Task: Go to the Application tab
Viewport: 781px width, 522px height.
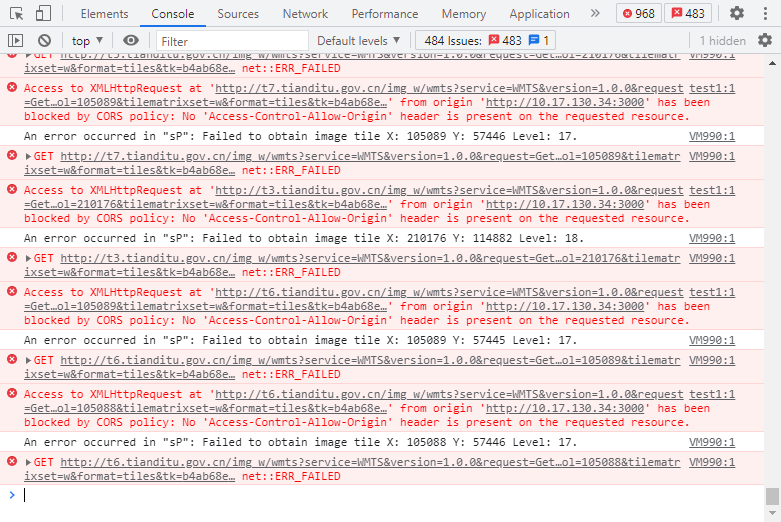Action: 539,14
